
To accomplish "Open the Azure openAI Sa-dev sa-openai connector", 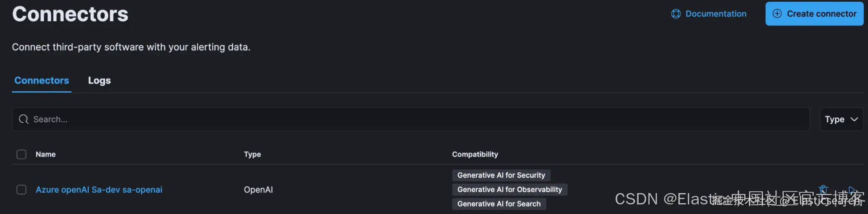I will pos(99,190).
